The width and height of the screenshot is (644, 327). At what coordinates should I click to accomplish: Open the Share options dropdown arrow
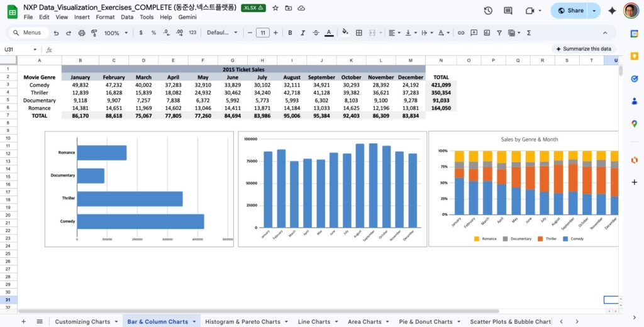tap(595, 11)
